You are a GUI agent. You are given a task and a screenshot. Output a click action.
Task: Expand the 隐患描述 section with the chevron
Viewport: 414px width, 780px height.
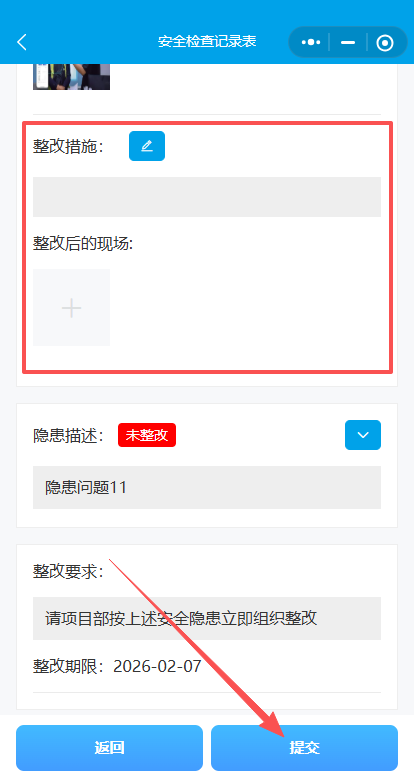click(x=363, y=435)
